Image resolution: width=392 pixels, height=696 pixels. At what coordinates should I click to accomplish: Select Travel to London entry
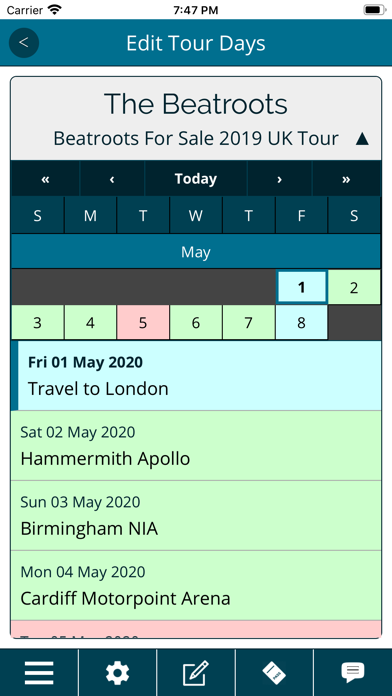pos(196,376)
